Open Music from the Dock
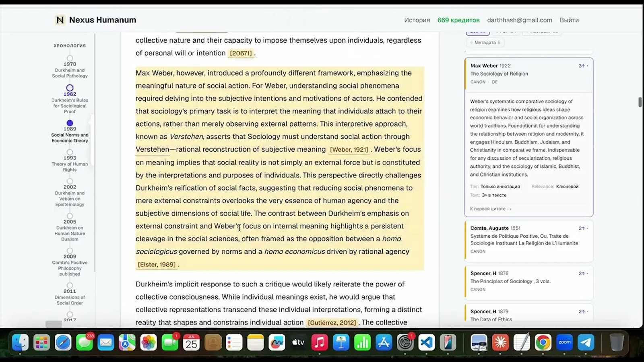 320,343
